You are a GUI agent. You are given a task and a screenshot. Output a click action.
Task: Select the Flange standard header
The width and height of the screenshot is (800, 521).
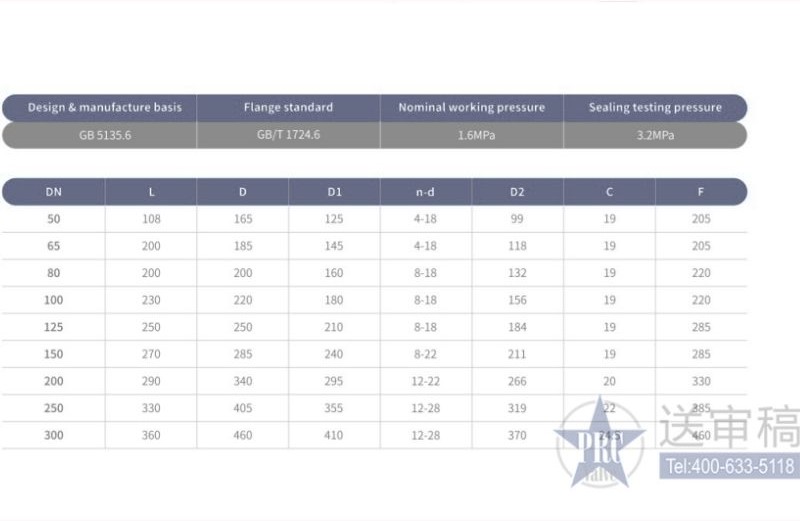[x=288, y=107]
